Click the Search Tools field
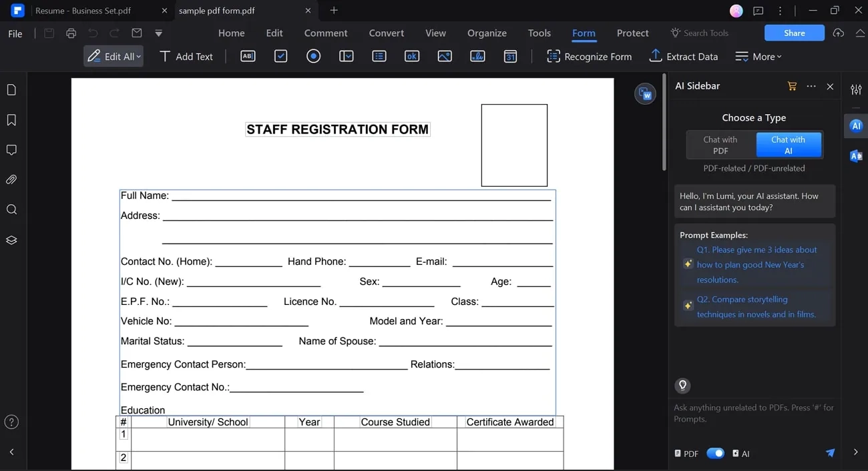This screenshot has height=471, width=868. [x=700, y=33]
